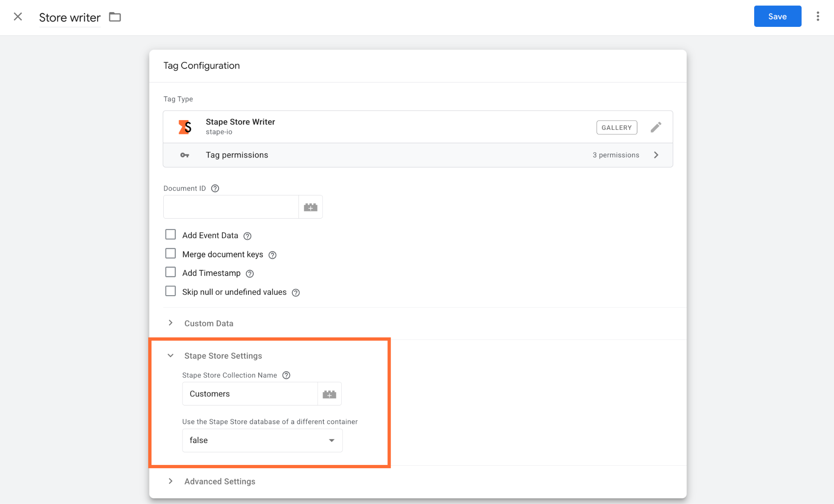
Task: Check the Add Timestamp checkbox
Action: tap(171, 272)
